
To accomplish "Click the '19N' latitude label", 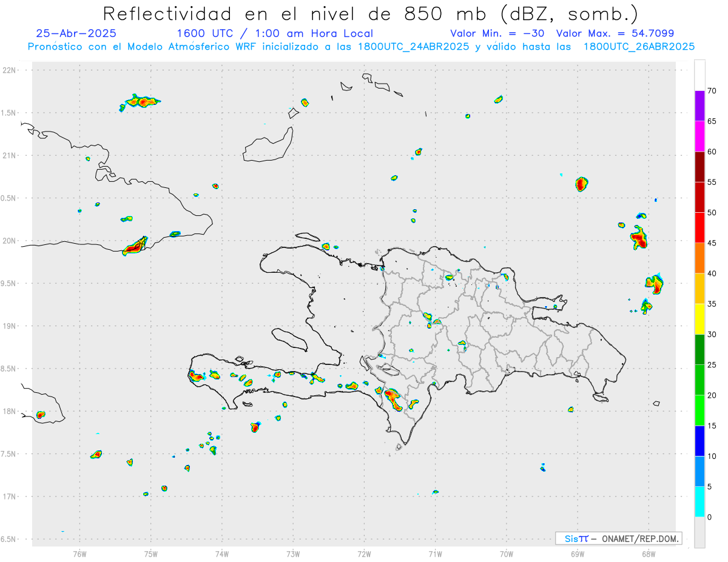I will (10, 326).
